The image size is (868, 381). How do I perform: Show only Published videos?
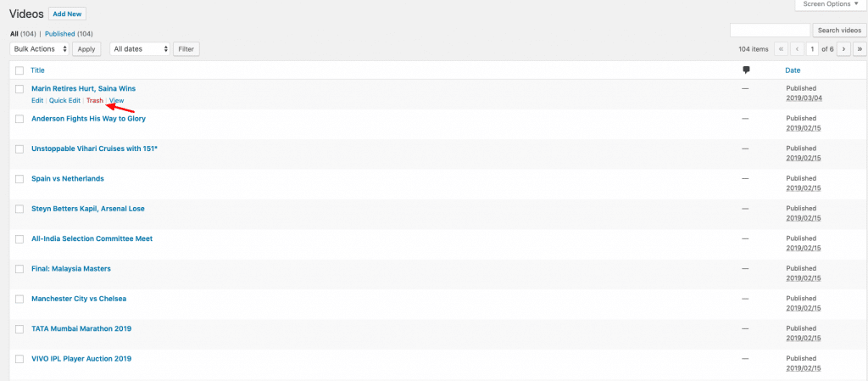[60, 34]
